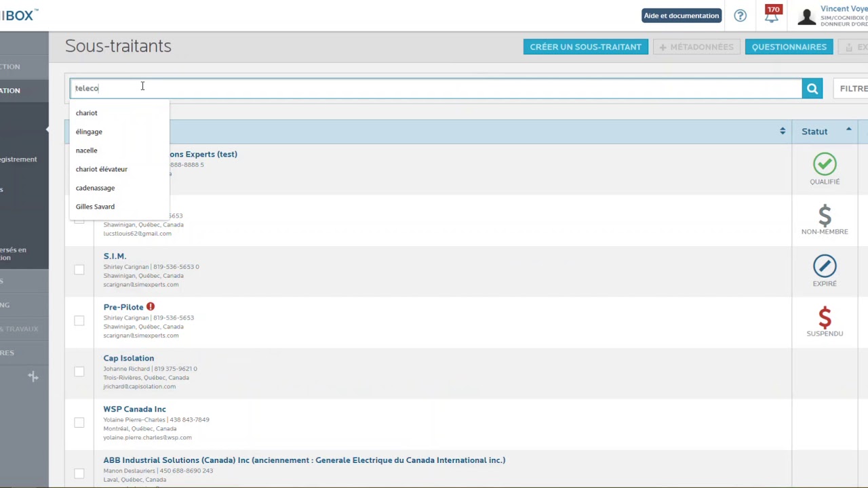Click the green Qualifié status checkmark

(825, 164)
